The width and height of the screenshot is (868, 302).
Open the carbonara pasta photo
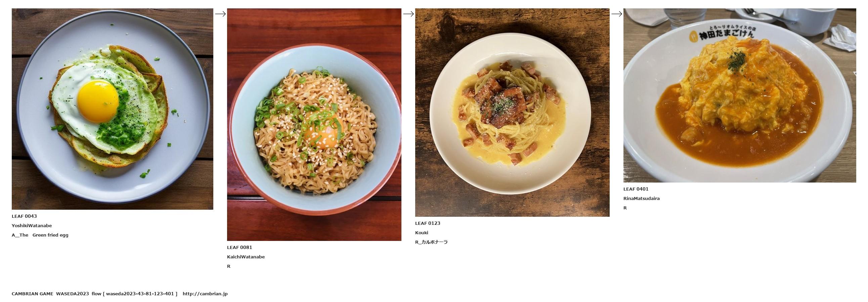(512, 112)
